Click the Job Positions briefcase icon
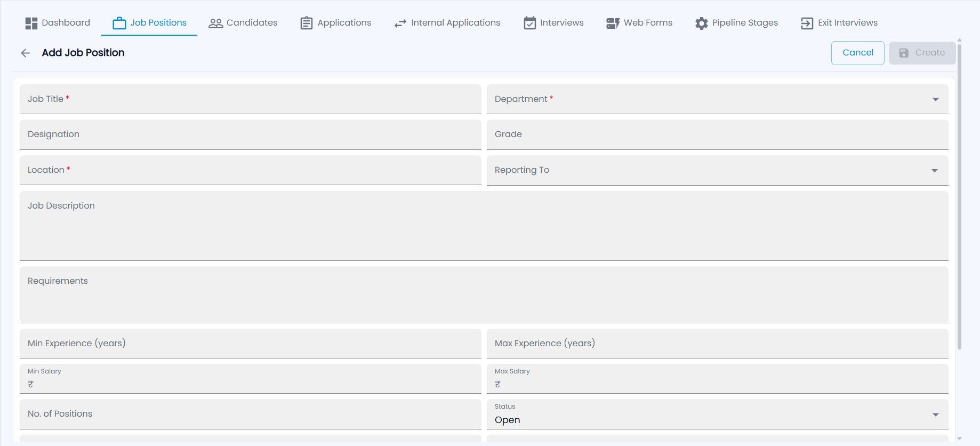This screenshot has height=446, width=980. coord(119,23)
